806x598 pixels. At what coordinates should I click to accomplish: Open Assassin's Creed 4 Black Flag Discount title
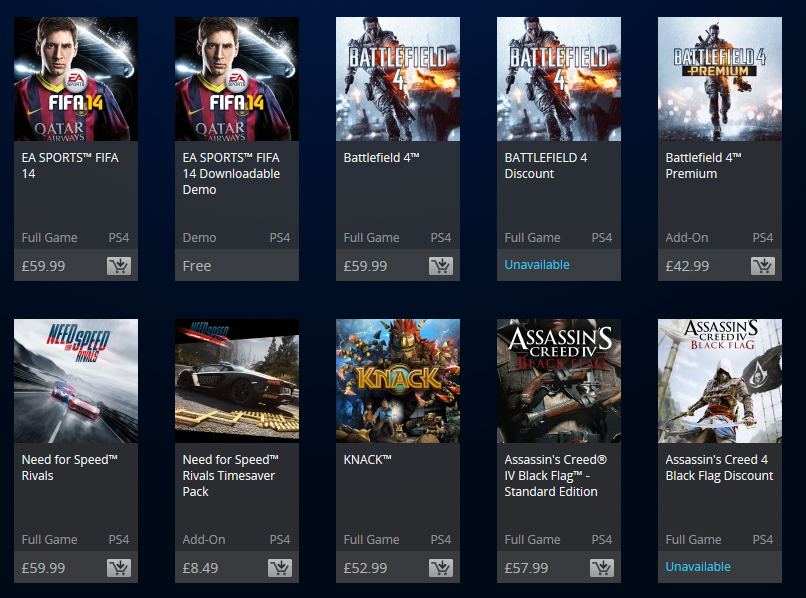[x=719, y=468]
